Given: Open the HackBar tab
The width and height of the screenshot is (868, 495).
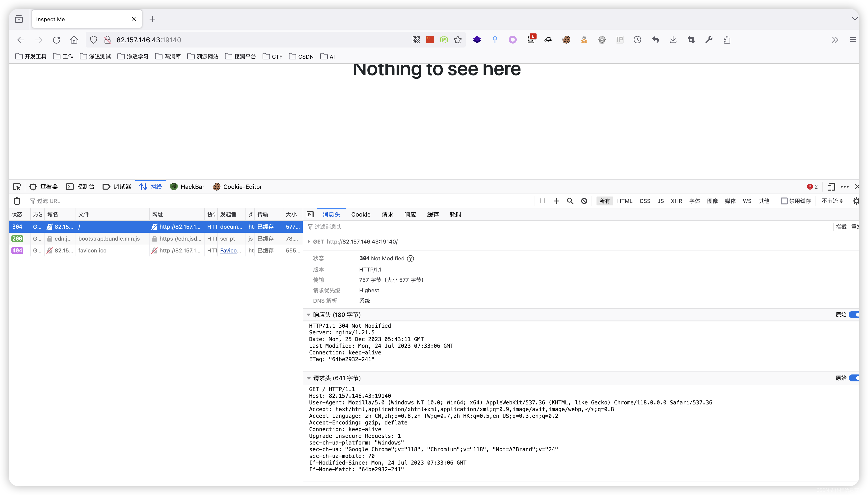Looking at the screenshot, I should [187, 187].
